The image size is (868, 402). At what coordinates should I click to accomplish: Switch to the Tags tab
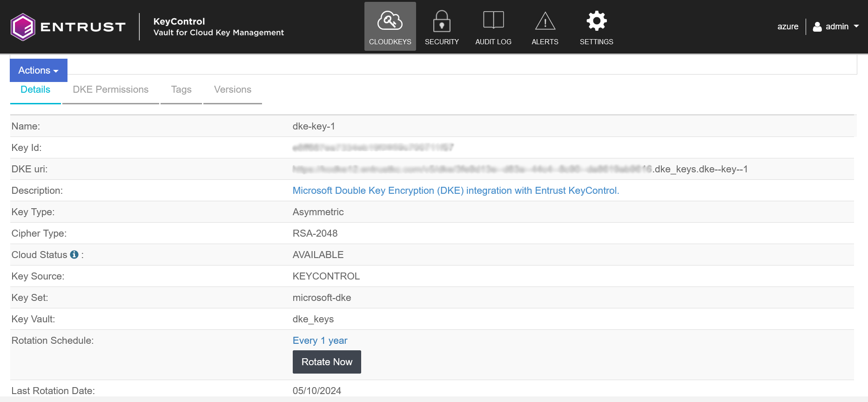click(181, 89)
